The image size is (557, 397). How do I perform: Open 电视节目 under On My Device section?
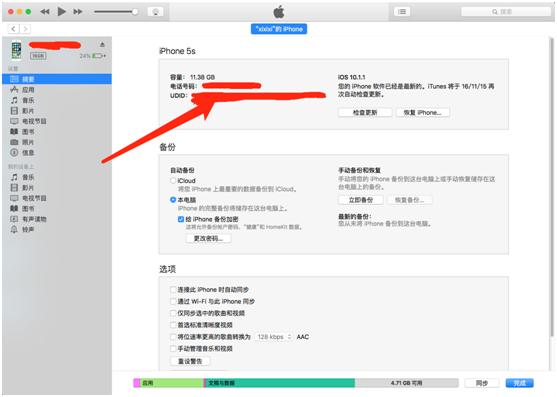[x=57, y=198]
